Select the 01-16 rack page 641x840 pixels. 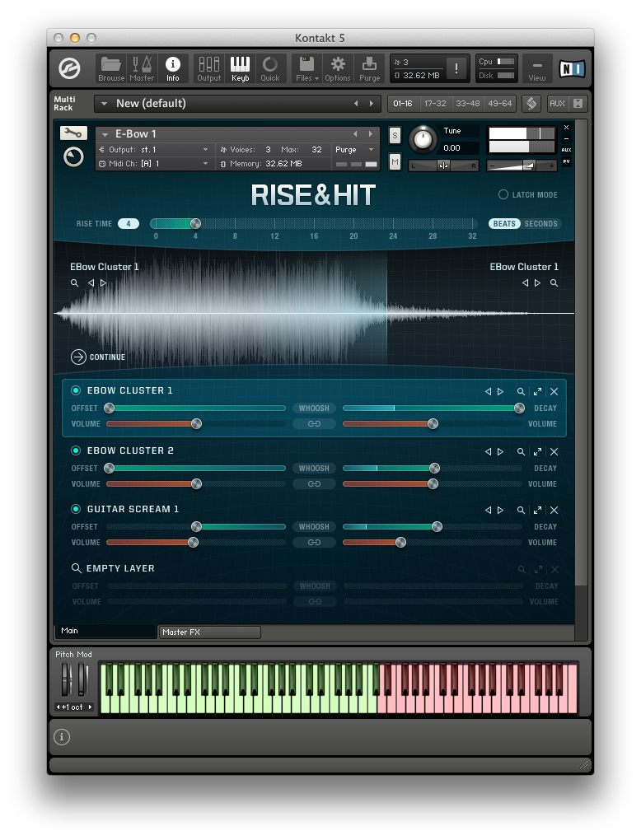[x=403, y=104]
